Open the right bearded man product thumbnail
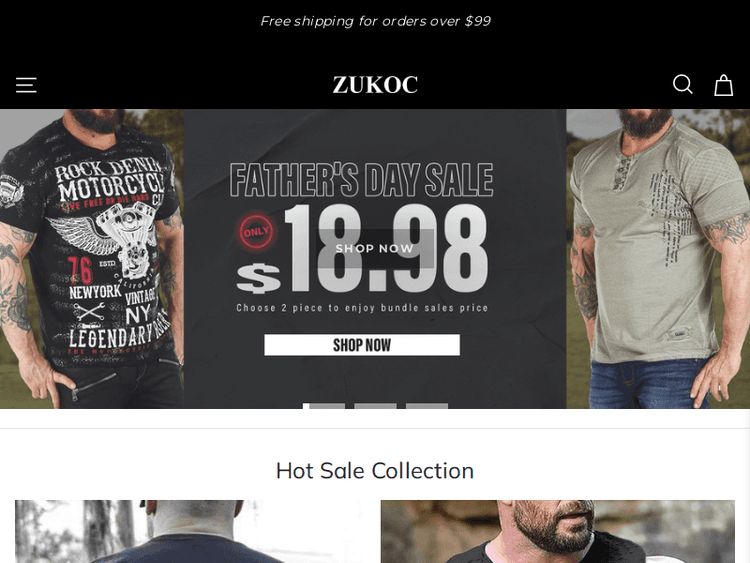 [x=558, y=531]
